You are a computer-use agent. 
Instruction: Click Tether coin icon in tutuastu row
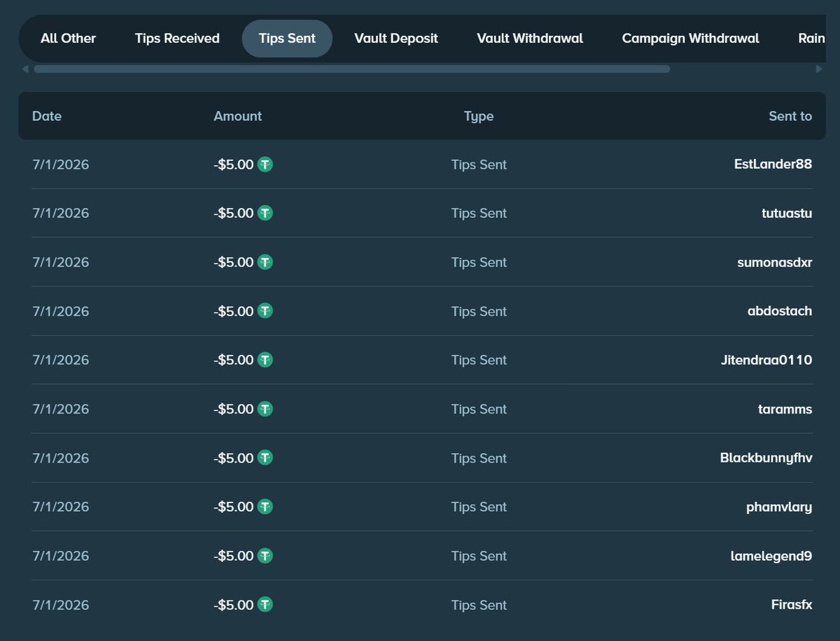point(265,213)
